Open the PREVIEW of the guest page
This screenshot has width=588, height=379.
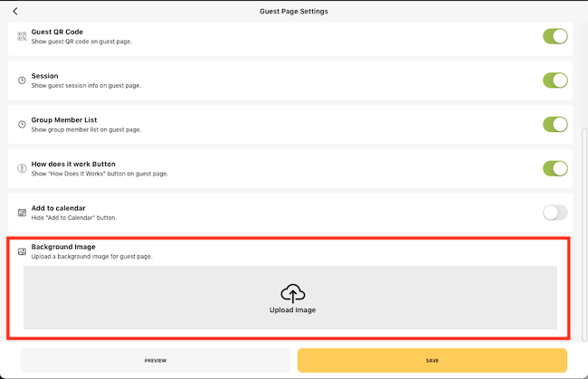pos(156,360)
